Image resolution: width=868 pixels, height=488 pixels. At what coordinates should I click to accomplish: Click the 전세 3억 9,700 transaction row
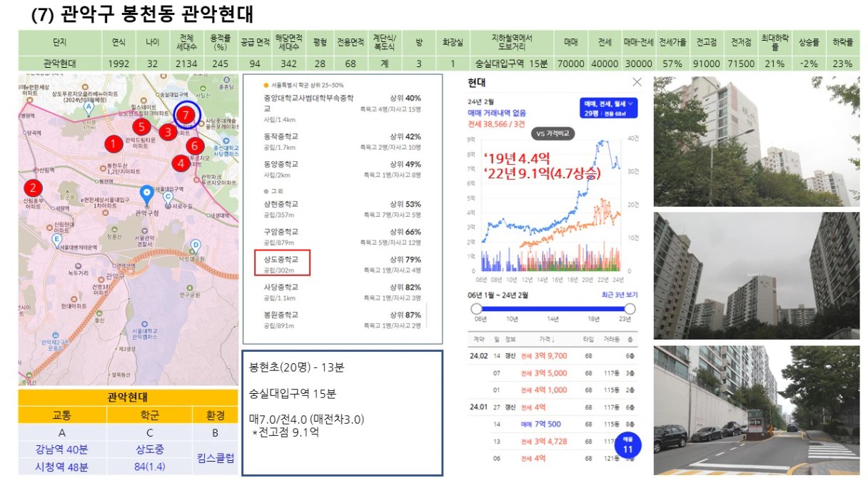pyautogui.click(x=554, y=355)
